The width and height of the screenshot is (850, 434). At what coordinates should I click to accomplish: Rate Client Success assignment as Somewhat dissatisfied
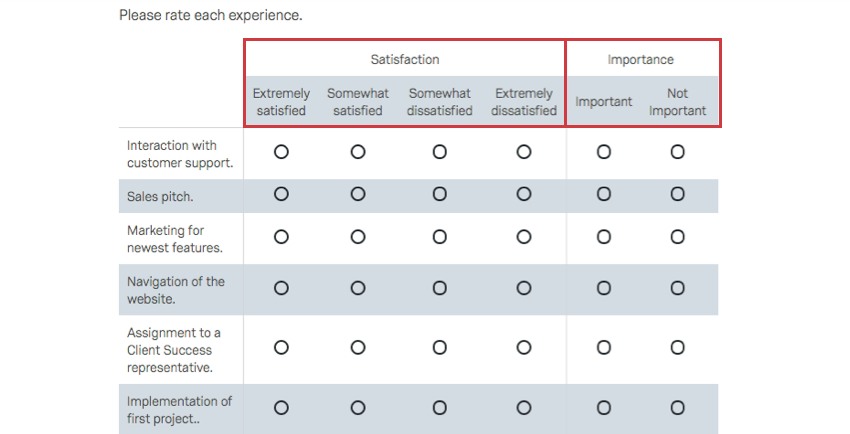[x=439, y=347]
